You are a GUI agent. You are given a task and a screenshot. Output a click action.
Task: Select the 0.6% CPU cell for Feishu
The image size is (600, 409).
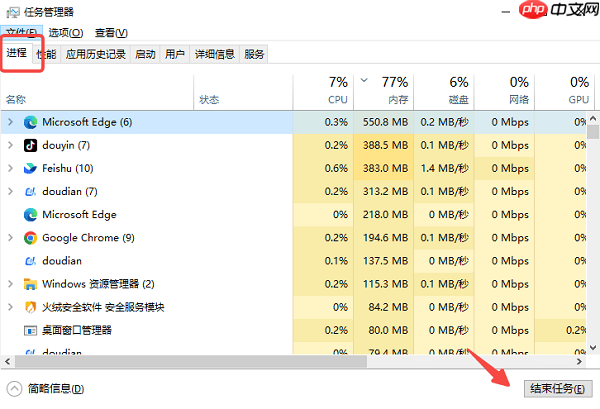[x=323, y=168]
